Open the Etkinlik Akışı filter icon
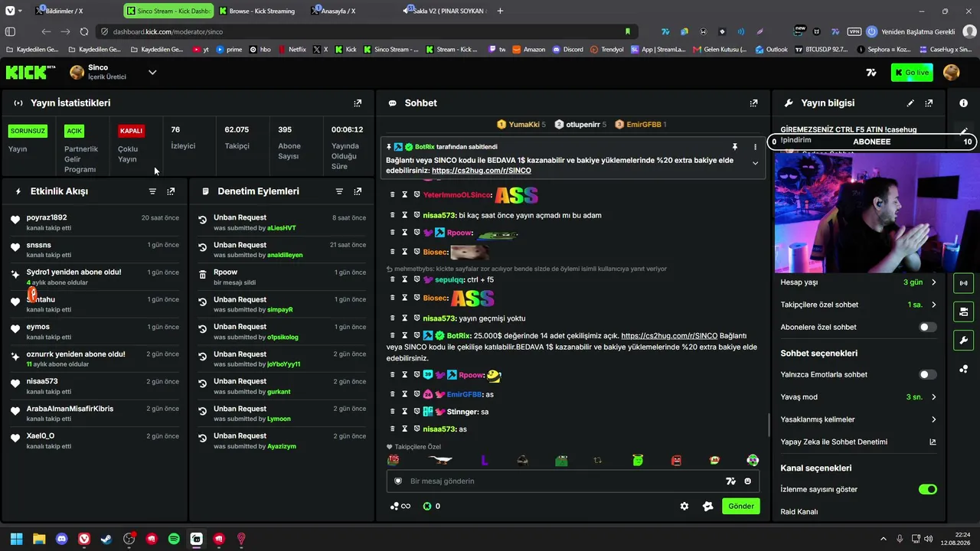This screenshot has height=551, width=980. coord(152,191)
